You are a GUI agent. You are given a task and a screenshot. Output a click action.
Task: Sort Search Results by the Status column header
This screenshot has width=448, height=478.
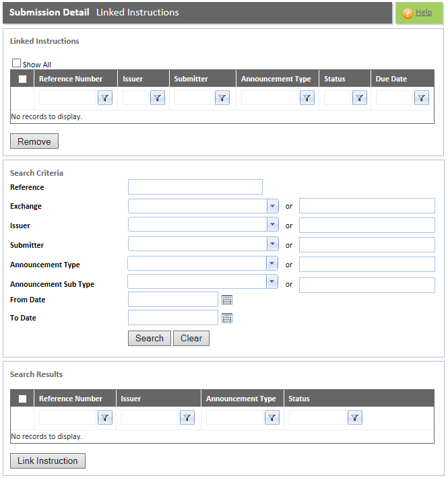[x=299, y=399]
